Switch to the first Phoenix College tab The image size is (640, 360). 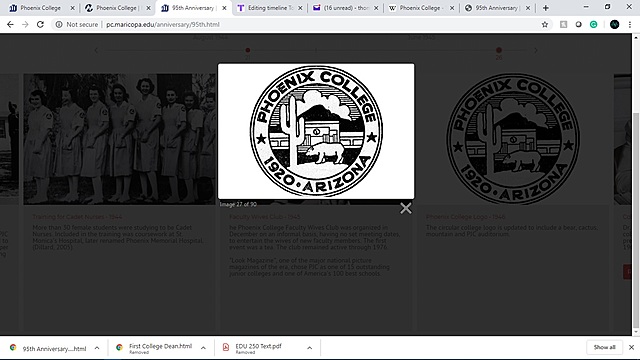[x=39, y=8]
